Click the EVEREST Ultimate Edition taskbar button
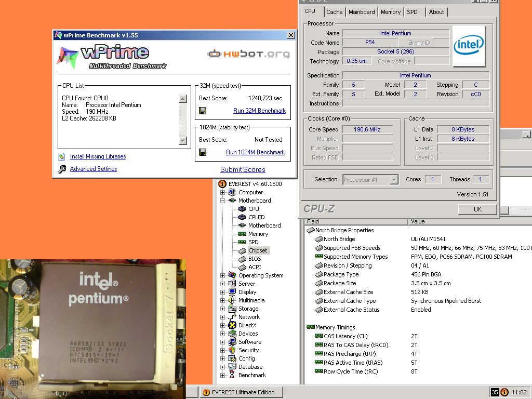Viewport: 532px width, 399px height. [242, 392]
